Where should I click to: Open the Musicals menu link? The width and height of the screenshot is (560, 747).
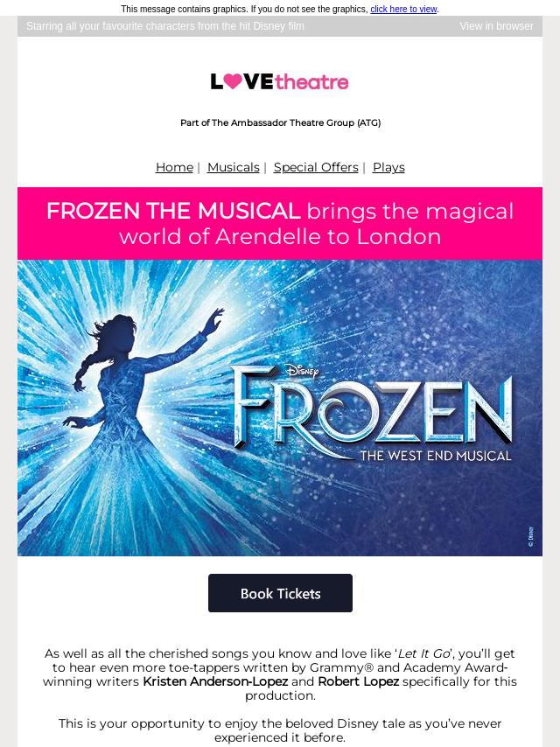[234, 167]
